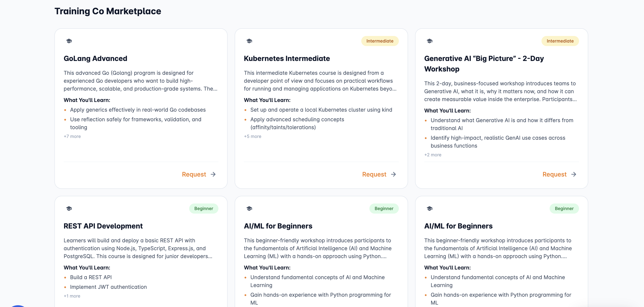Click the Training Co Marketplace heading
This screenshot has height=307, width=644.
tap(108, 11)
